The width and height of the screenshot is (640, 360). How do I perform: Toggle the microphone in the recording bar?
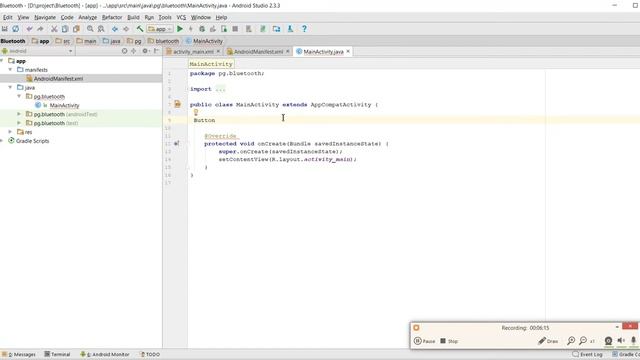coord(633,340)
